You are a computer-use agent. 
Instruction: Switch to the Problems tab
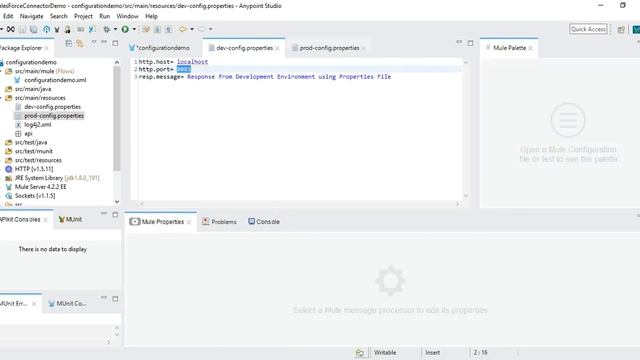click(220, 222)
